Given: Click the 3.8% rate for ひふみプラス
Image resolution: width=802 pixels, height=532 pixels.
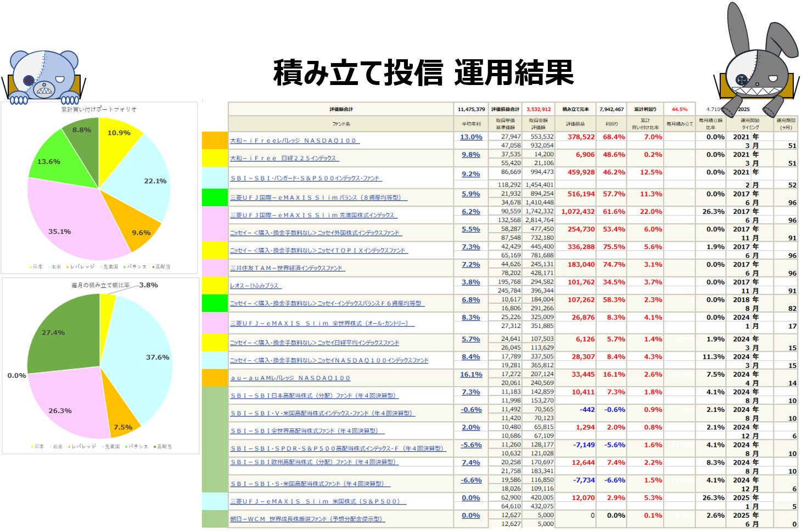Looking at the screenshot, I should [x=471, y=282].
